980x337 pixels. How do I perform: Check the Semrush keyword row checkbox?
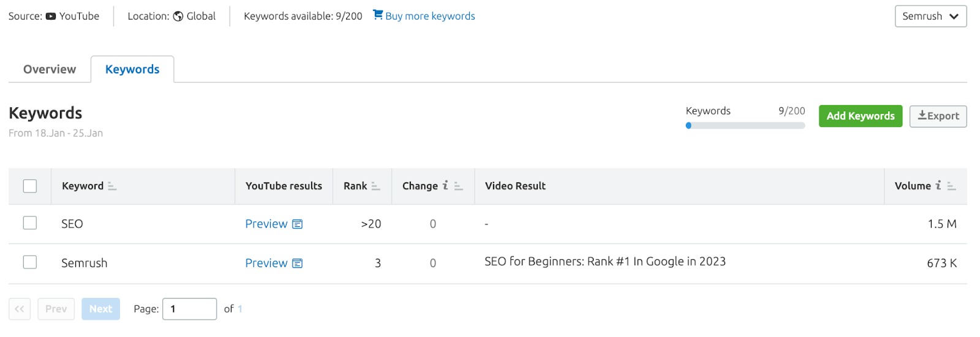pyautogui.click(x=30, y=262)
